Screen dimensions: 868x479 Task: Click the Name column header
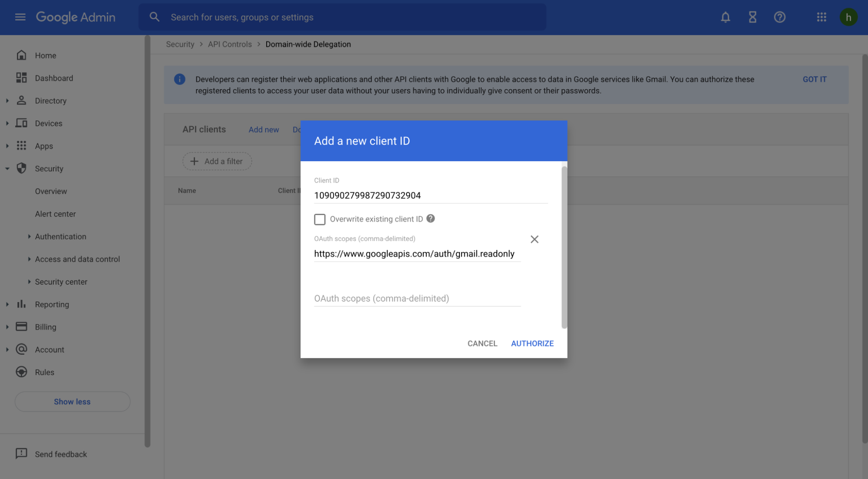(187, 190)
